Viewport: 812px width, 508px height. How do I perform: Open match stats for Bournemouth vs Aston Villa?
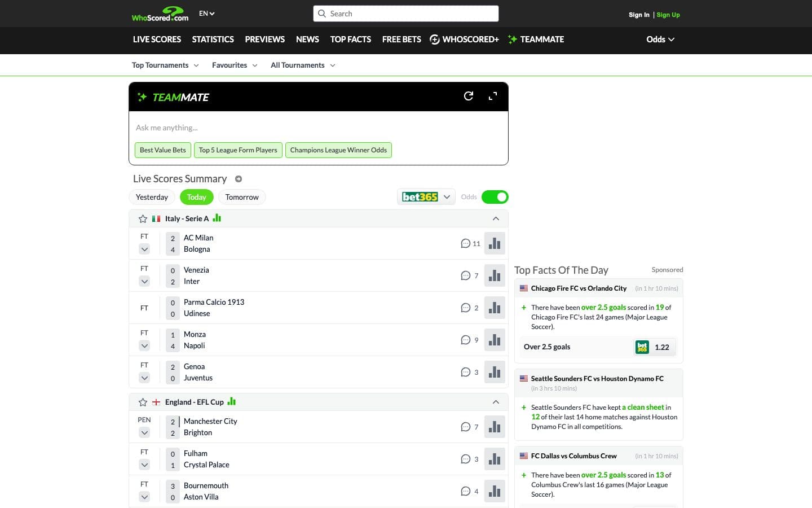495,491
